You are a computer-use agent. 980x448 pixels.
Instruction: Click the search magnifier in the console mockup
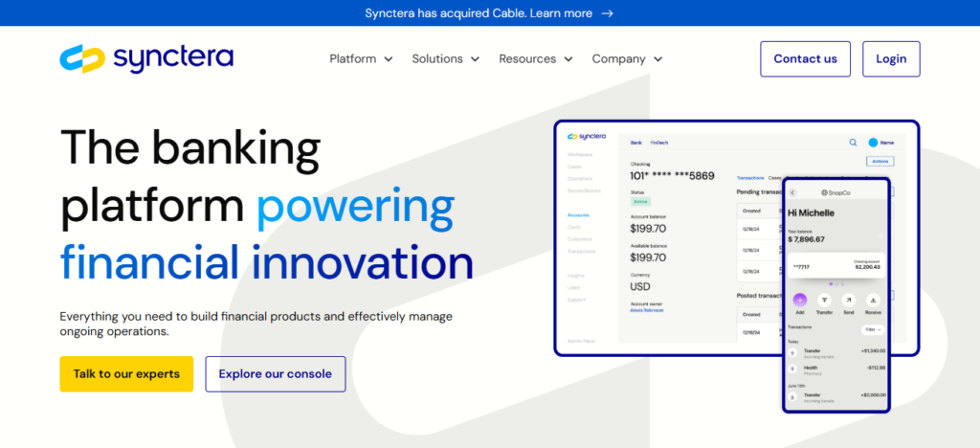[853, 143]
